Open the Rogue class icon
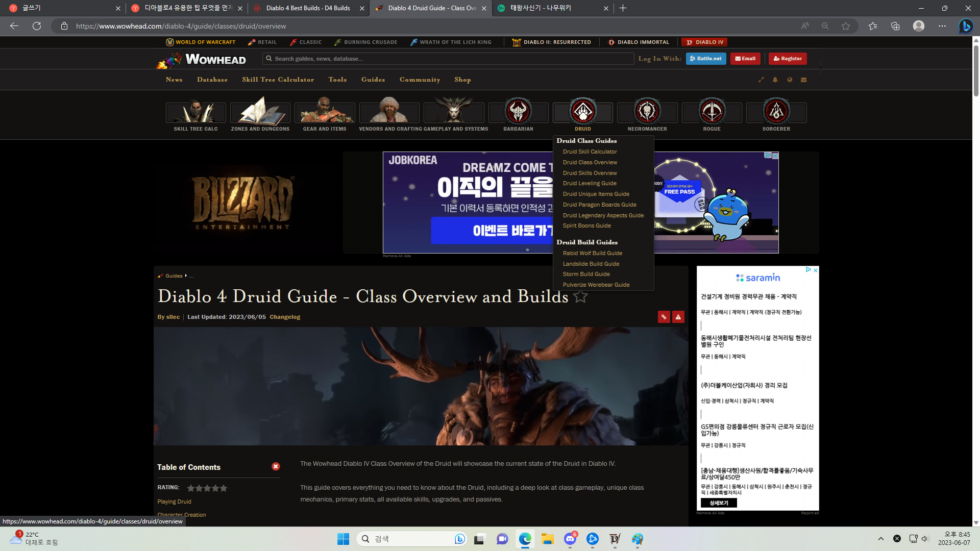The width and height of the screenshot is (980, 551). tap(712, 112)
